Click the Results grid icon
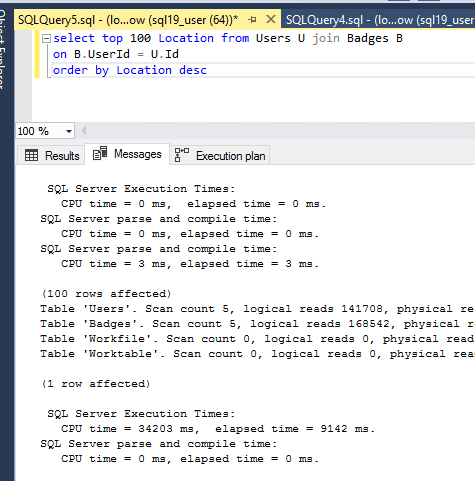This screenshot has width=475, height=481. click(x=31, y=156)
